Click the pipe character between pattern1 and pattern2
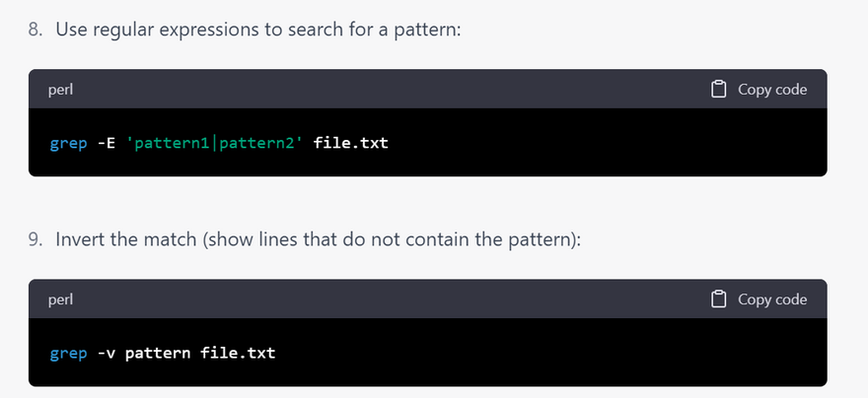The image size is (868, 398). point(218,143)
